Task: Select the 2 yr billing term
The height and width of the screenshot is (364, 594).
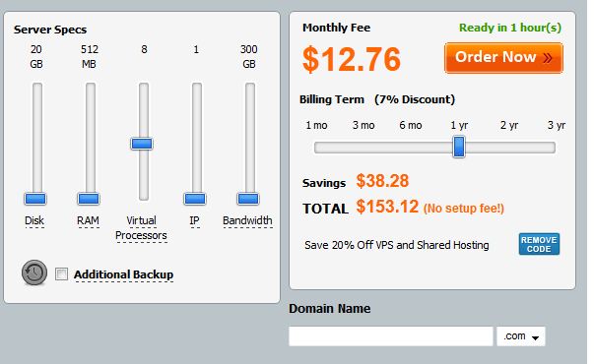Action: pyautogui.click(x=508, y=125)
